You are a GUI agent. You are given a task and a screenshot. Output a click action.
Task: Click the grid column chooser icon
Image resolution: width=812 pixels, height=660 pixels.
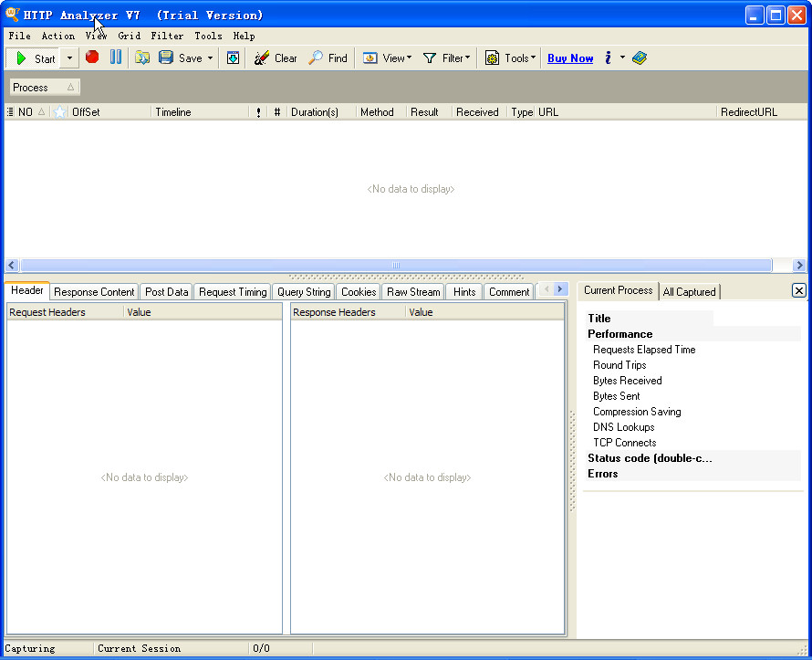(10, 112)
